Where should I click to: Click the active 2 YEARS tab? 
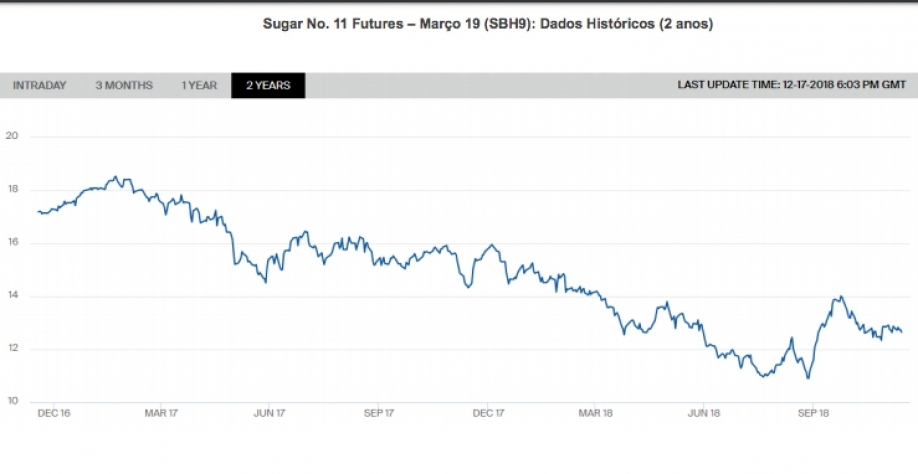268,86
